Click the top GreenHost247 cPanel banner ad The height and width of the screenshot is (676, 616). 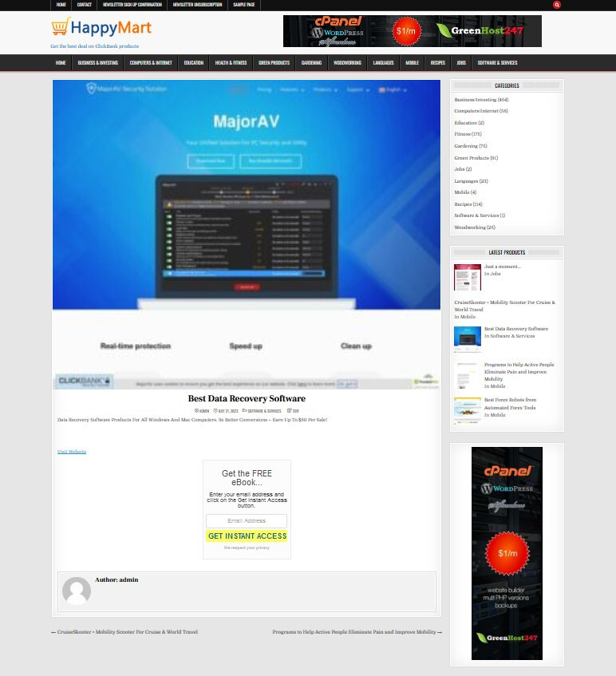pos(412,31)
